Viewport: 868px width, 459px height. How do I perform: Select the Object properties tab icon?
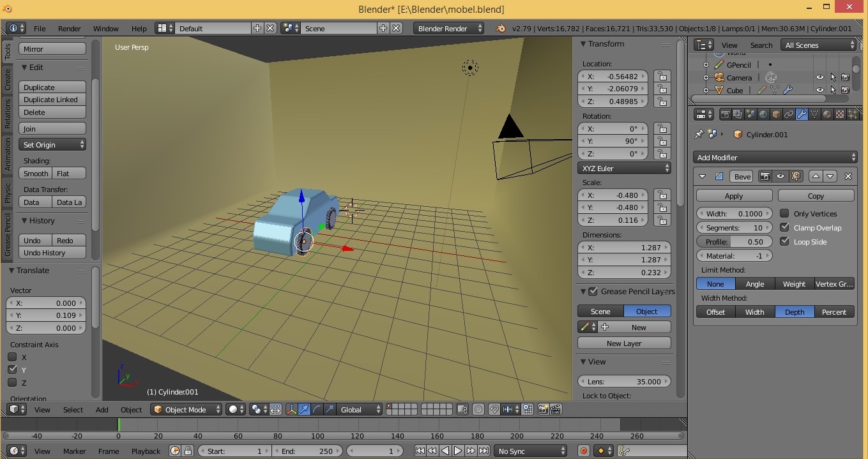coord(777,114)
